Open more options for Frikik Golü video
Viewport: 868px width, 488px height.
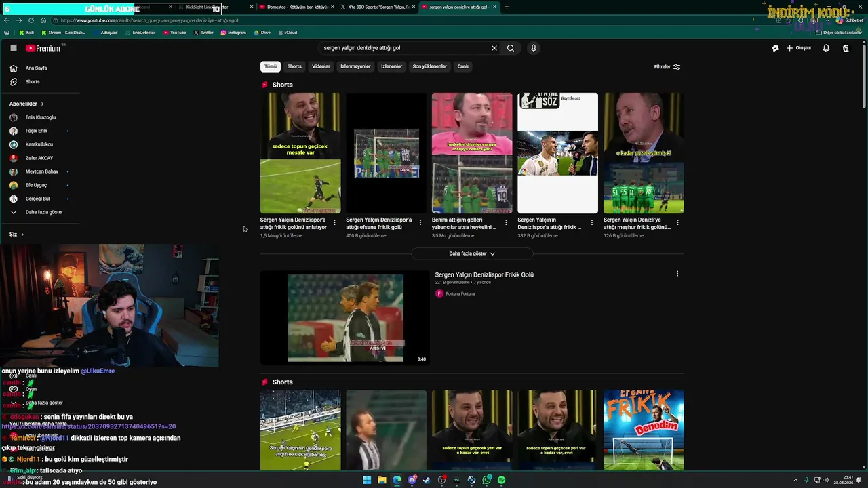tap(677, 274)
